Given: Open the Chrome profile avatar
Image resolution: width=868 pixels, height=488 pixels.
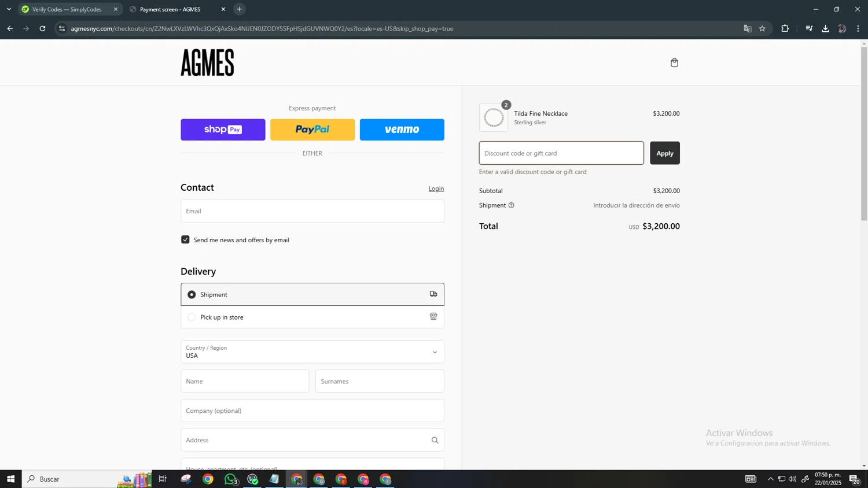Looking at the screenshot, I should point(842,28).
